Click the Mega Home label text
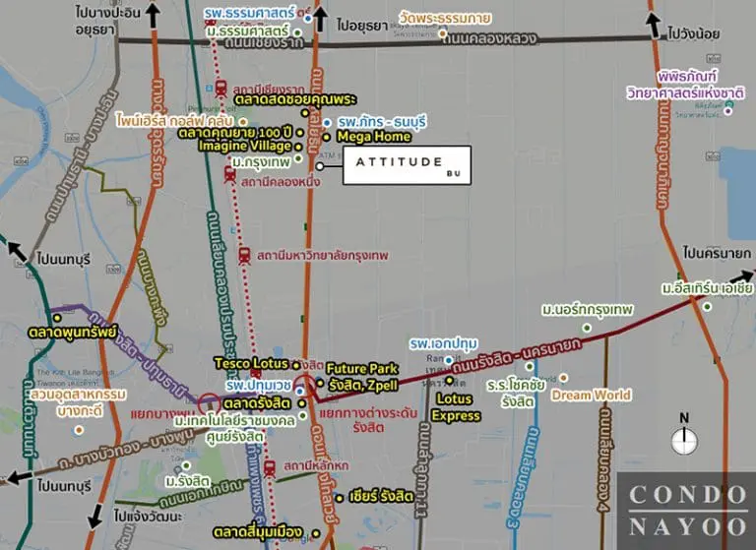Viewport: 756px width, 550px height. coord(374,137)
